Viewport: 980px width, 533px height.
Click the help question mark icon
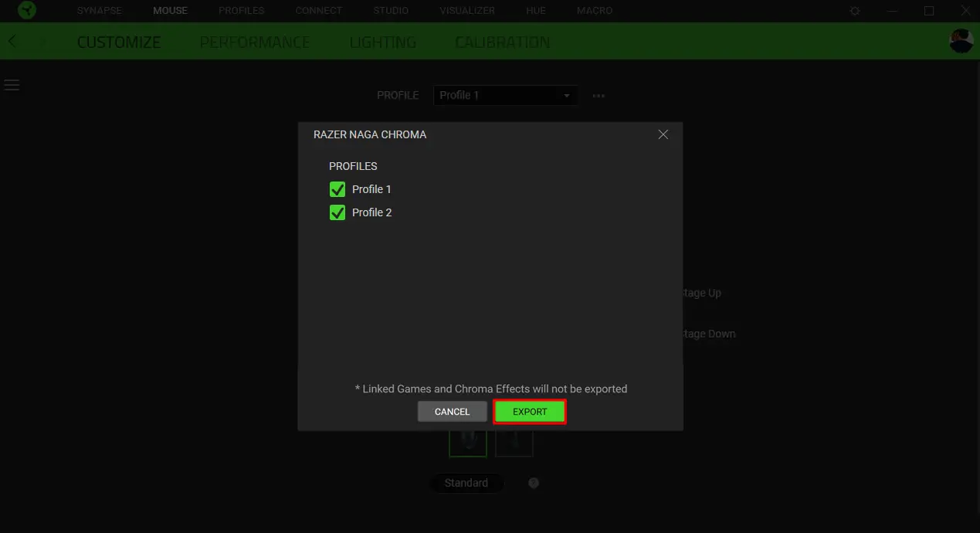(x=533, y=483)
